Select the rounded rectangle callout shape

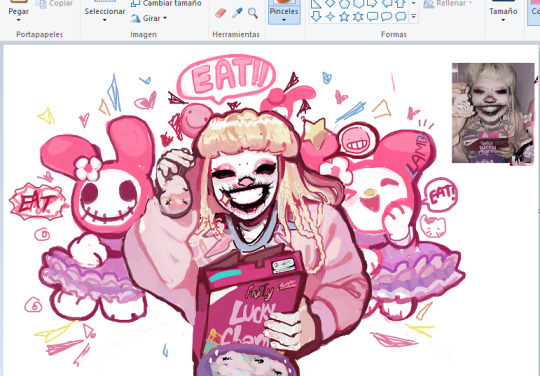pyautogui.click(x=372, y=16)
